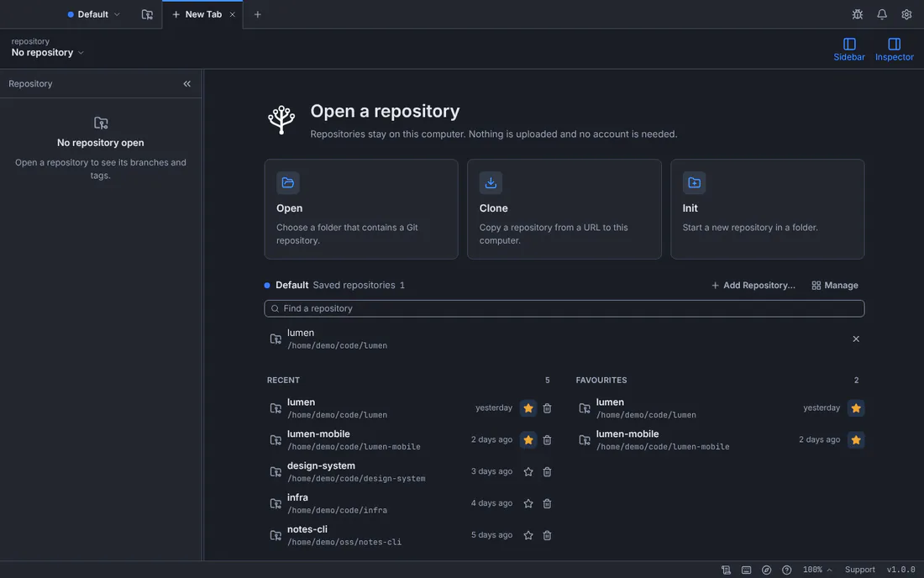Viewport: 924px width, 578px height.
Task: Collapse the Repository sidebar with the double chevron
Action: click(x=186, y=84)
